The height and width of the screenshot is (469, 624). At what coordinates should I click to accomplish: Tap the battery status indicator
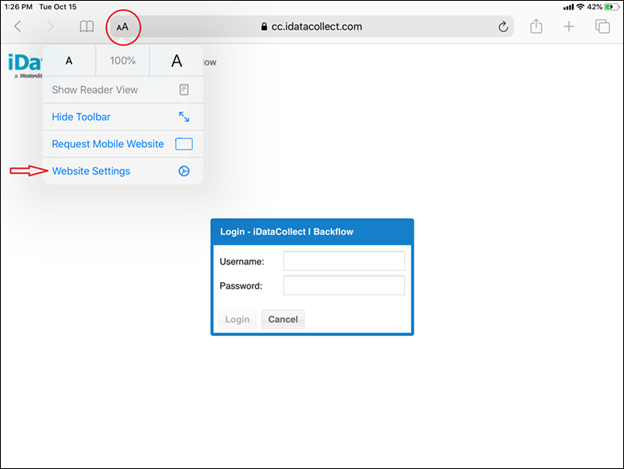tap(612, 7)
